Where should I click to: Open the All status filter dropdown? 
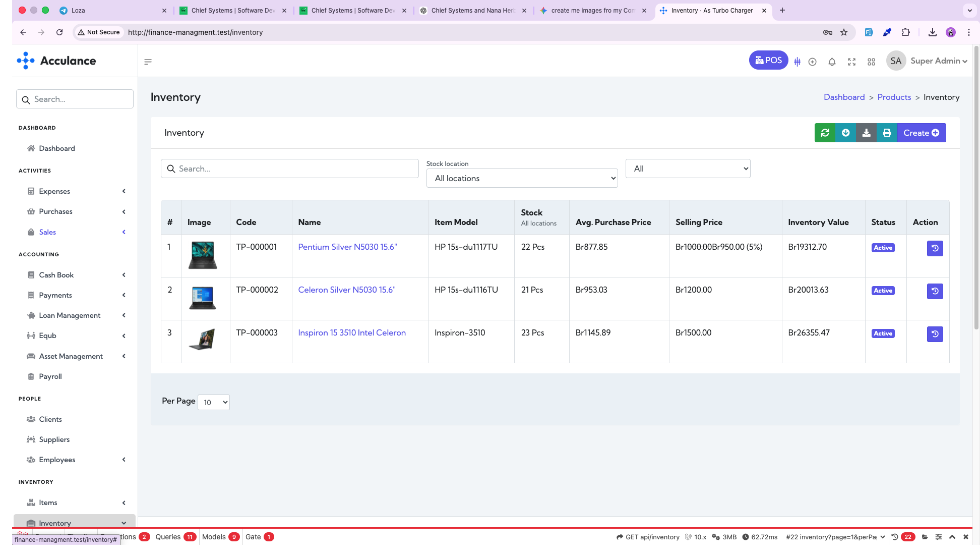coord(688,169)
